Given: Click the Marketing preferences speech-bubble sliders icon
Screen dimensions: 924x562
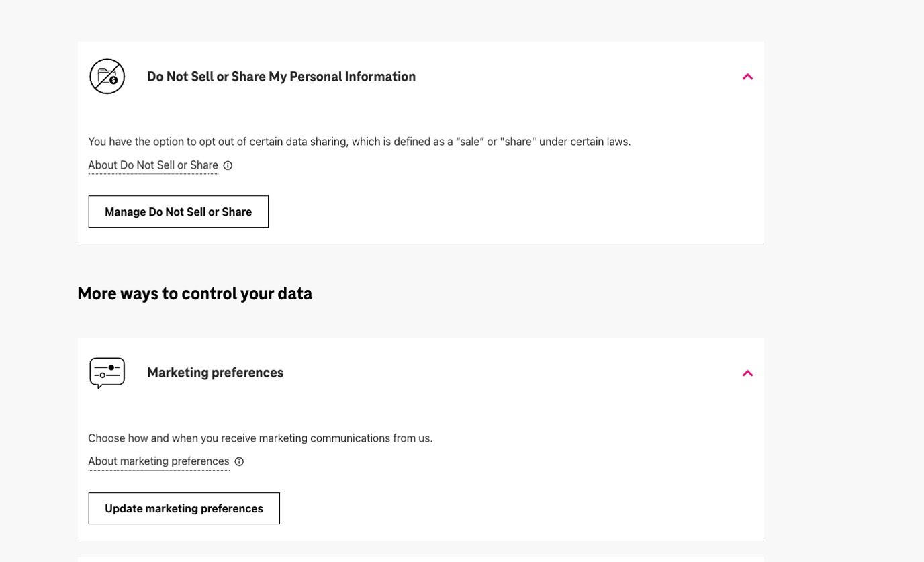Looking at the screenshot, I should point(107,373).
